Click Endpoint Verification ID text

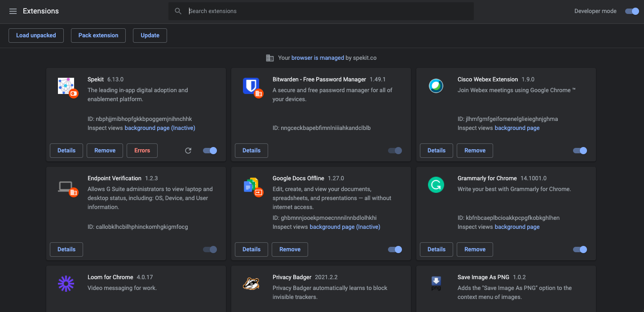138,227
